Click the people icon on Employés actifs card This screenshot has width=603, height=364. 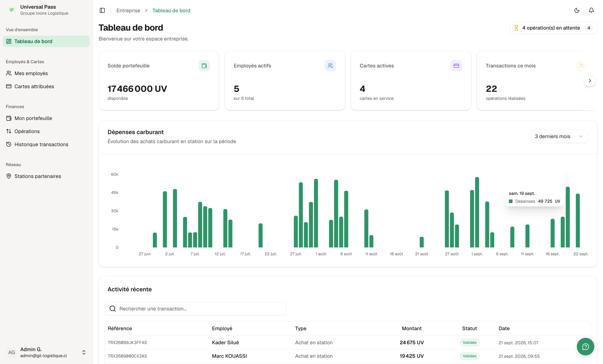pos(330,66)
